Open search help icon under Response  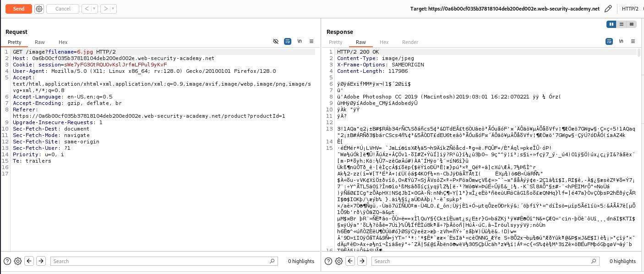click(x=328, y=261)
